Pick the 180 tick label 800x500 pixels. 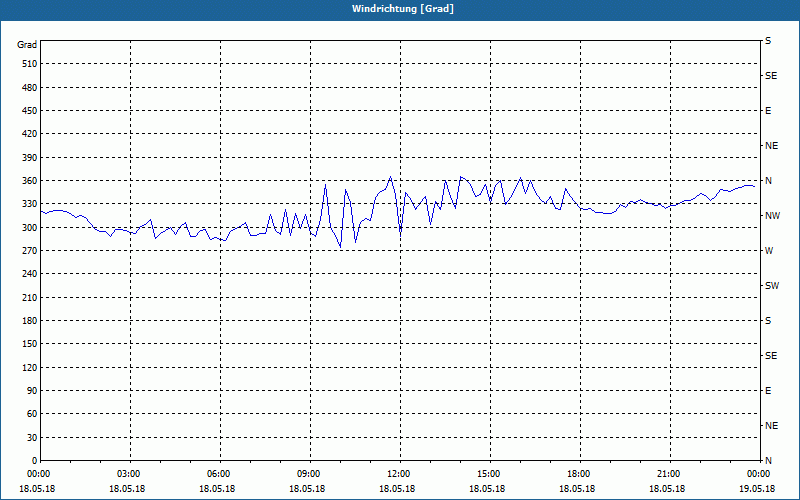[x=30, y=320]
